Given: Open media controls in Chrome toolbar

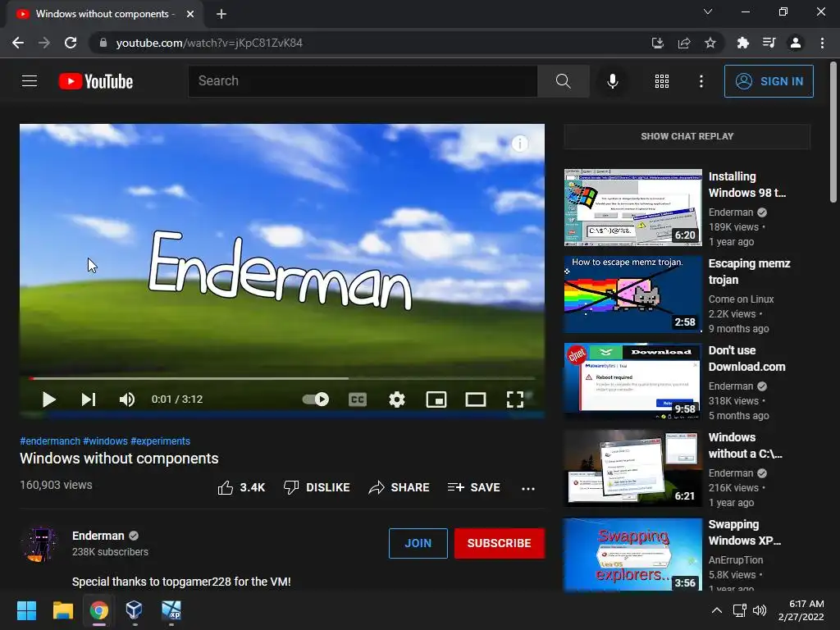Looking at the screenshot, I should click(x=769, y=43).
